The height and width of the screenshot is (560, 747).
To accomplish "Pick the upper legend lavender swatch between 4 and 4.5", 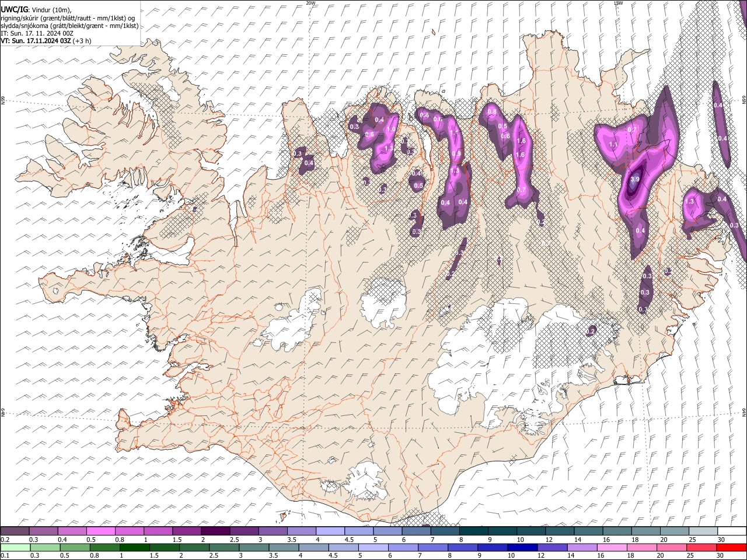I will (330, 531).
